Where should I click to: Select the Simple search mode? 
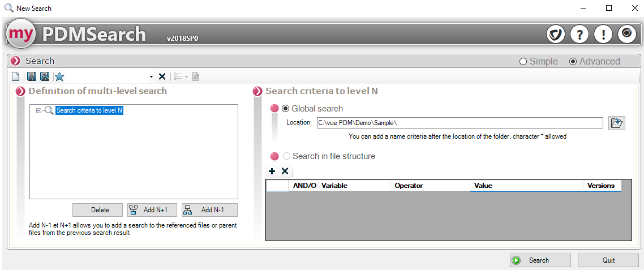[x=523, y=61]
